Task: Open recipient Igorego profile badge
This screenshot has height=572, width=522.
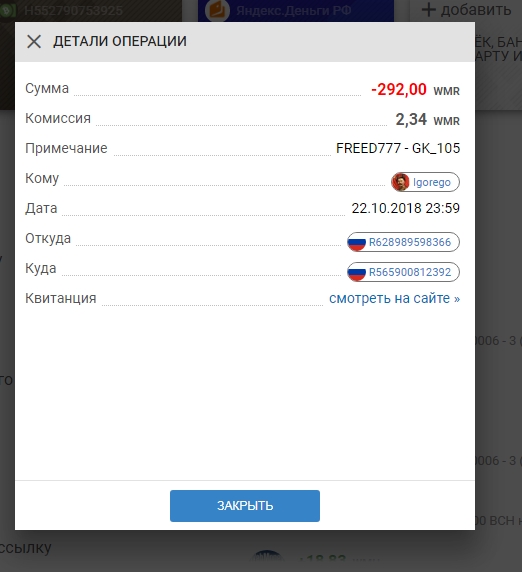Action: tap(425, 182)
